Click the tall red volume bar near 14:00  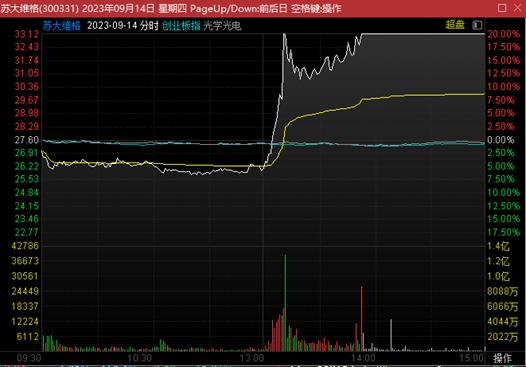[362, 319]
